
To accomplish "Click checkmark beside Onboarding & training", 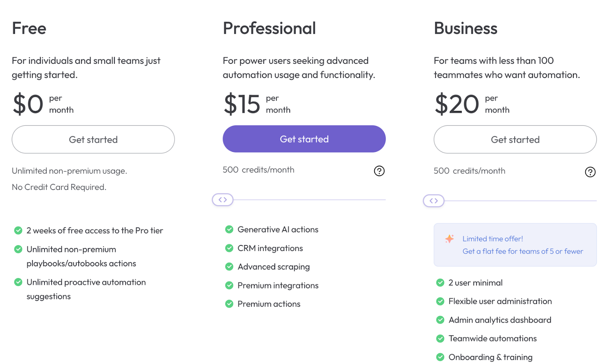I will click(440, 357).
